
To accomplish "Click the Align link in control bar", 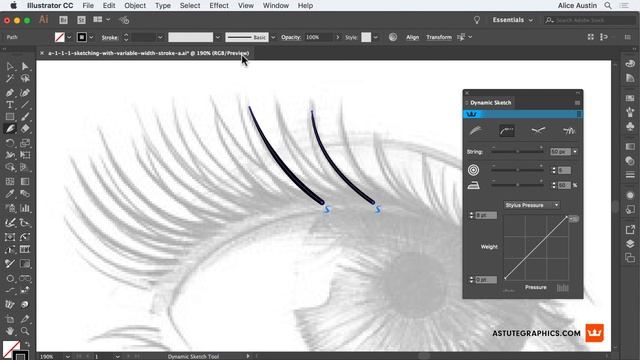I will [x=412, y=37].
